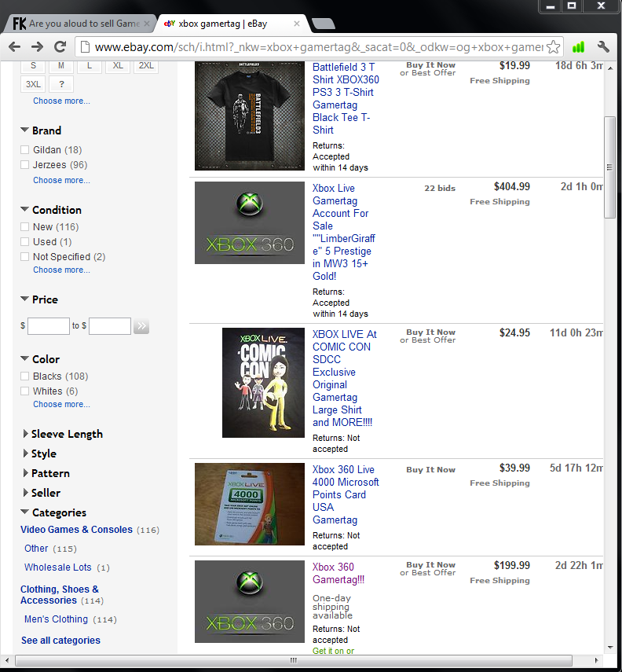Reload the eBay search page

[x=60, y=46]
